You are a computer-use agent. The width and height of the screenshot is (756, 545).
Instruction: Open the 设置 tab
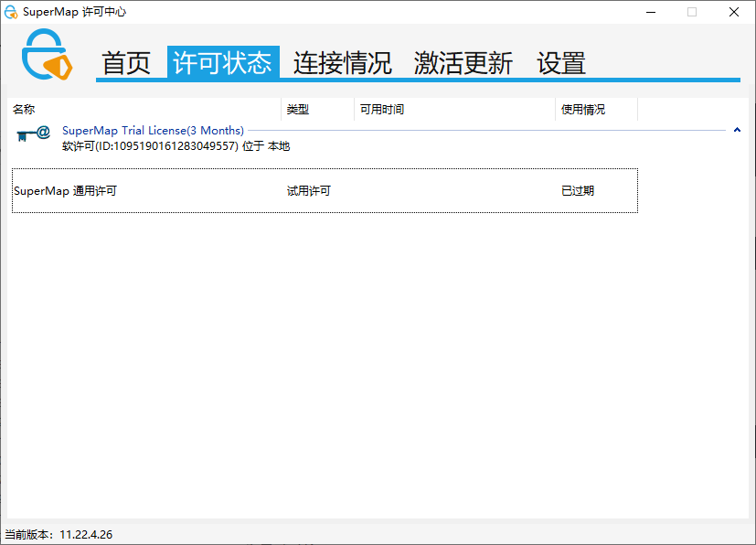pos(561,63)
